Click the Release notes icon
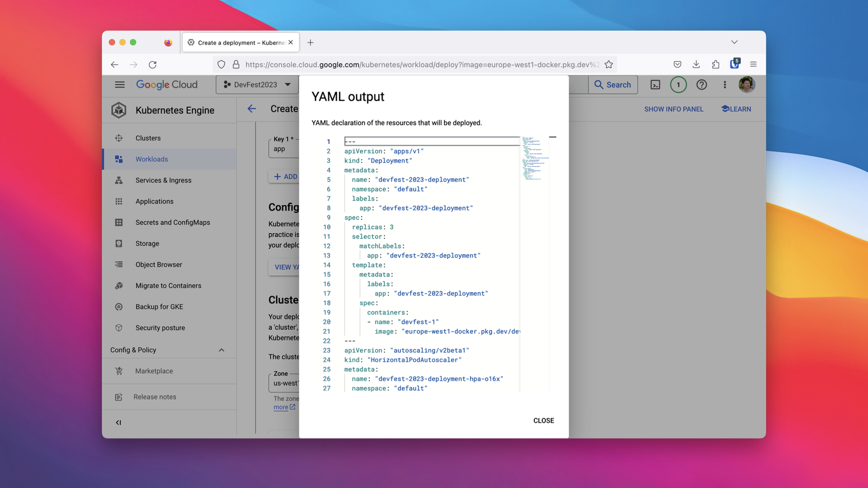 point(119,397)
